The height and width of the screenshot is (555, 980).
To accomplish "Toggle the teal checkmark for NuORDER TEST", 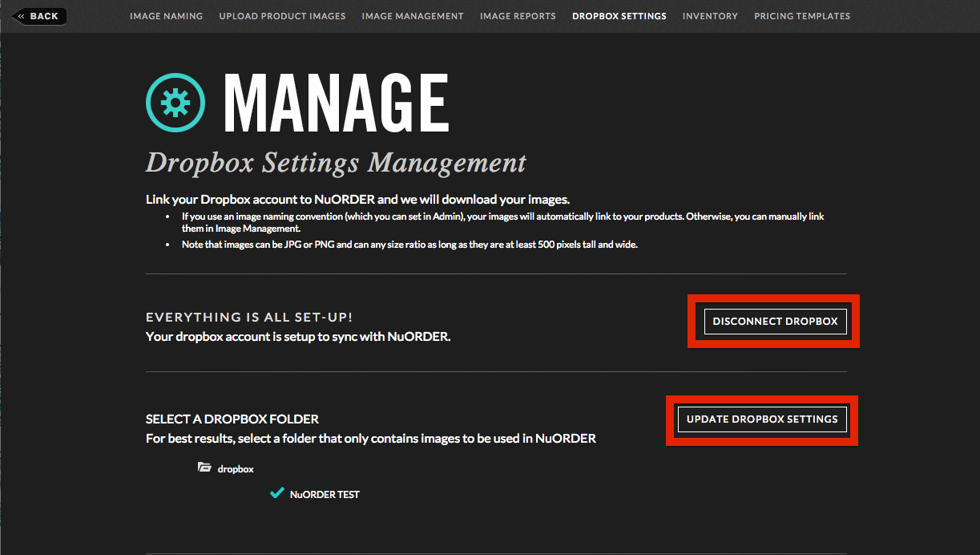I will (276, 493).
